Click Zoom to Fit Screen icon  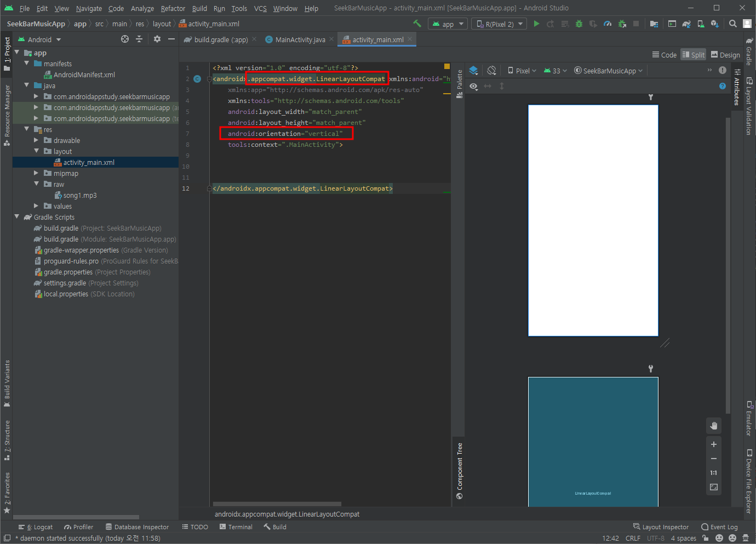[x=714, y=487]
